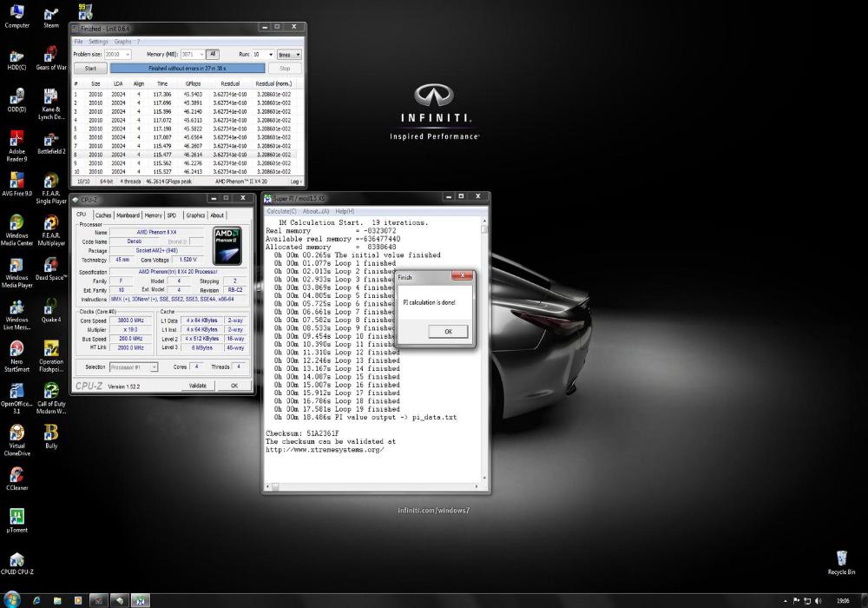Click the LinX finished progress bar
Screen dimensions: 868x608
pos(187,68)
